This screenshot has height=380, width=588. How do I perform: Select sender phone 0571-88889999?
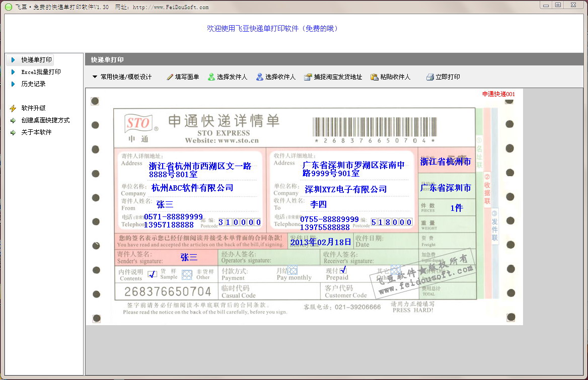173,216
